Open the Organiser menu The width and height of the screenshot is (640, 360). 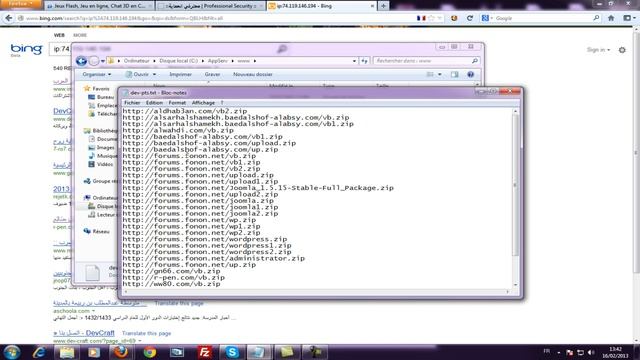pyautogui.click(x=96, y=74)
